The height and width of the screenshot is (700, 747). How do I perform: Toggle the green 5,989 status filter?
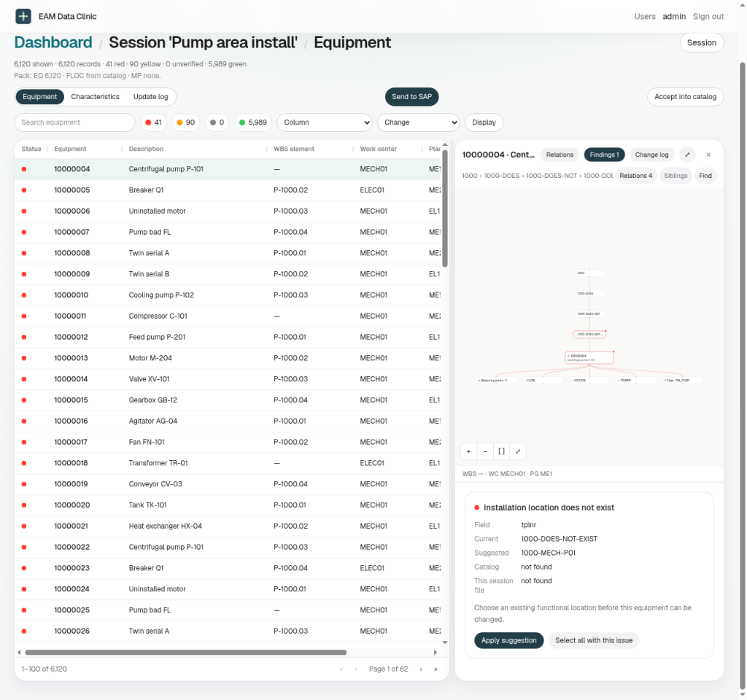coord(253,122)
